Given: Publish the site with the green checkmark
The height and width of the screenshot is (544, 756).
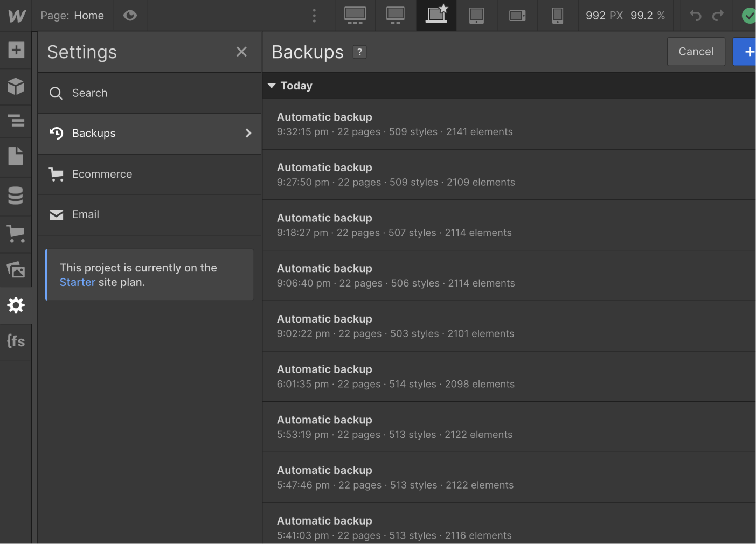Looking at the screenshot, I should pos(748,16).
